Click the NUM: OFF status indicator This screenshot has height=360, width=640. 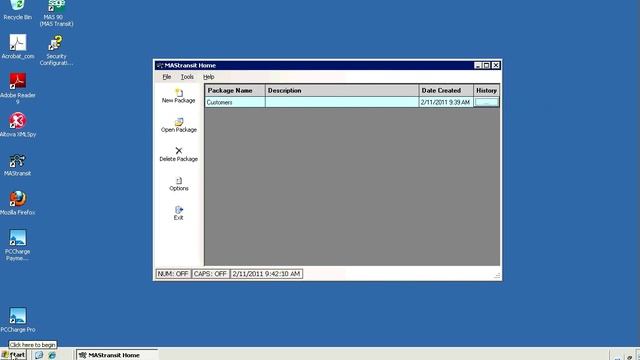(173, 274)
